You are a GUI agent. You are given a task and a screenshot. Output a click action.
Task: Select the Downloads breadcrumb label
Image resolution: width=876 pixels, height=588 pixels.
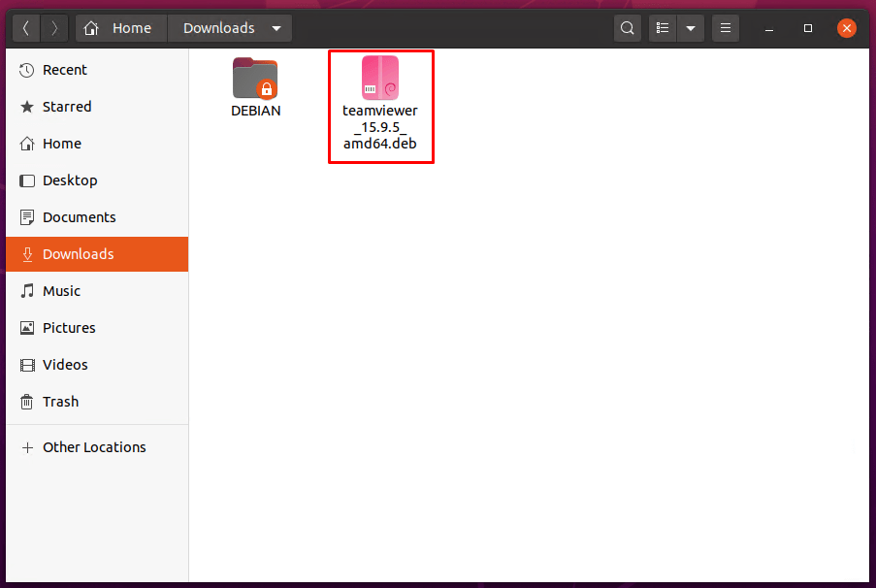(x=219, y=28)
